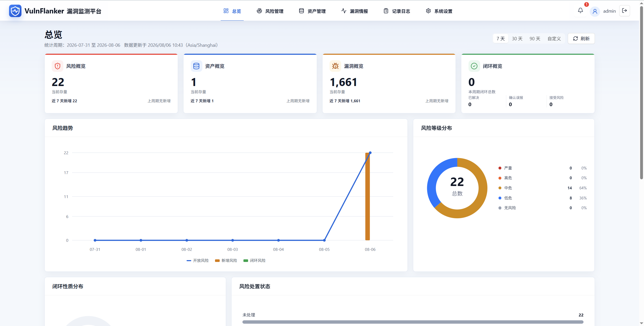Click the VulnFlanker 漏洞监测平台 title

(x=63, y=11)
